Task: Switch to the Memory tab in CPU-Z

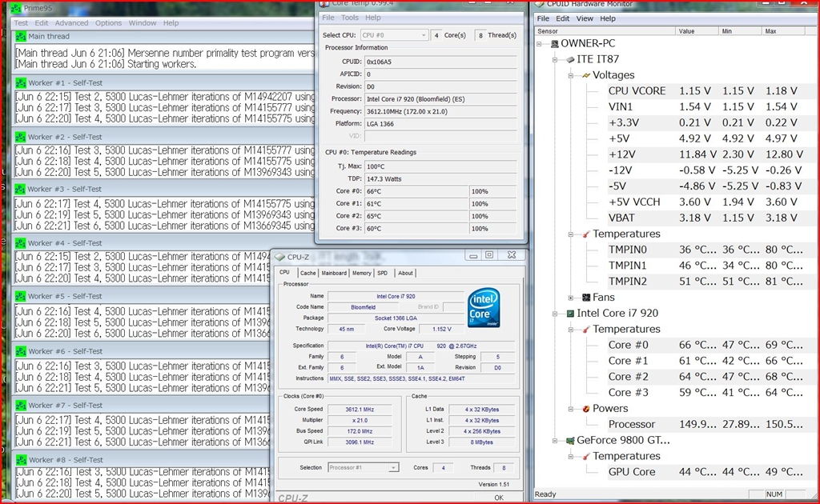Action: (x=361, y=273)
